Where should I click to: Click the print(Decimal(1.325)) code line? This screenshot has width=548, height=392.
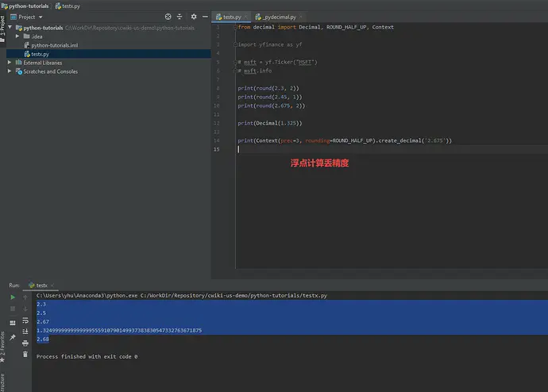point(270,123)
